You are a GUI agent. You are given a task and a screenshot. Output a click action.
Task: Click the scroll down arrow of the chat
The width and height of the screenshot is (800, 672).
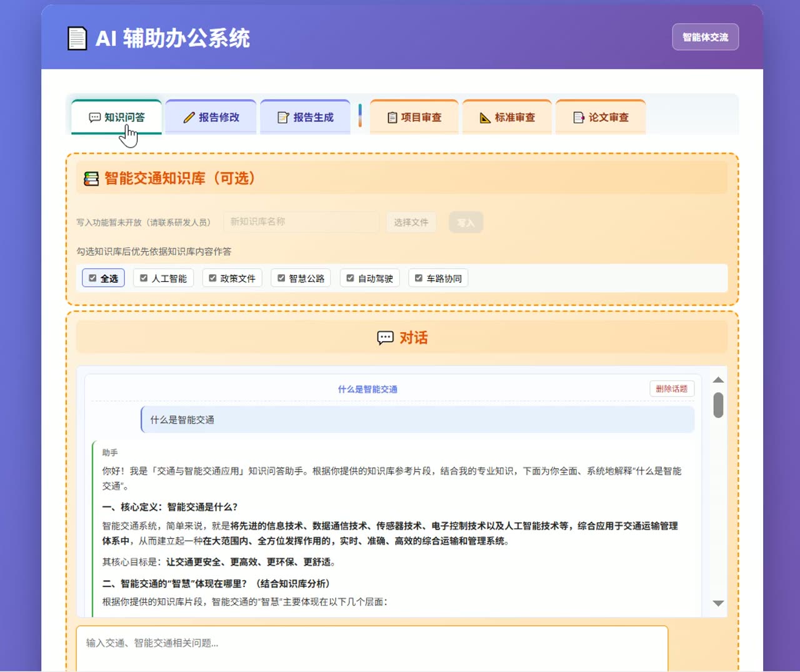pos(718,603)
